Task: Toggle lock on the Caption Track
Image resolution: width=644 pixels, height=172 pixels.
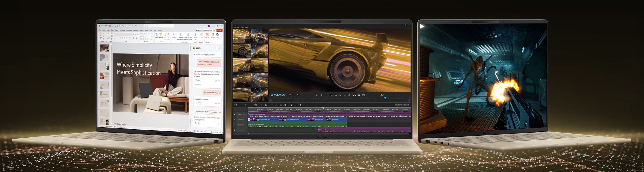Action: click(x=234, y=114)
